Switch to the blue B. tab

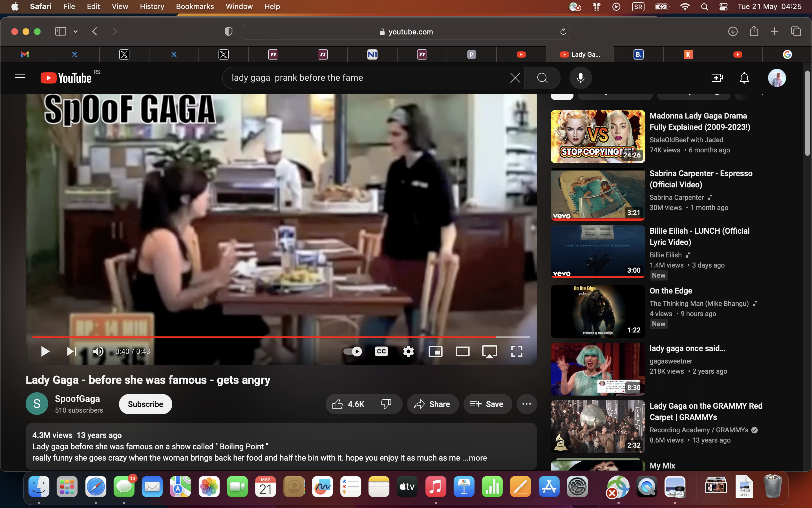638,54
